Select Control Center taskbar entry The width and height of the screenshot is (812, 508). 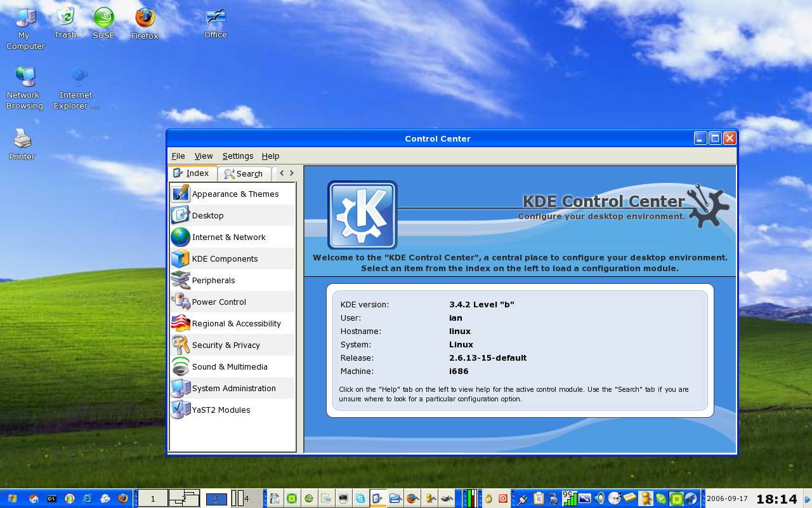[x=378, y=498]
